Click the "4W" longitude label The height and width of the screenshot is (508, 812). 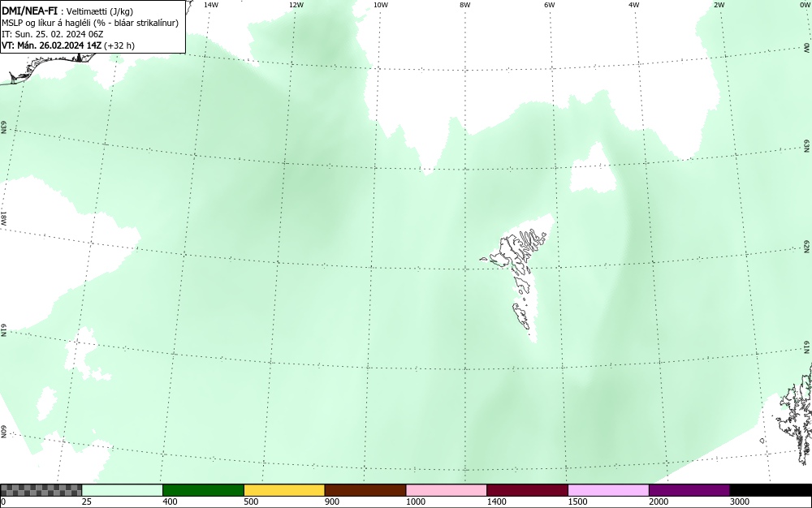[x=634, y=5]
